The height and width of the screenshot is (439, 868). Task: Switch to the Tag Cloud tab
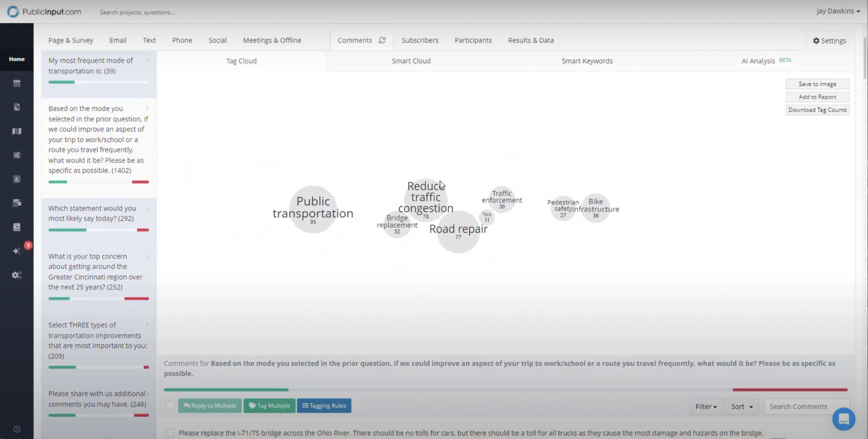[x=241, y=61]
